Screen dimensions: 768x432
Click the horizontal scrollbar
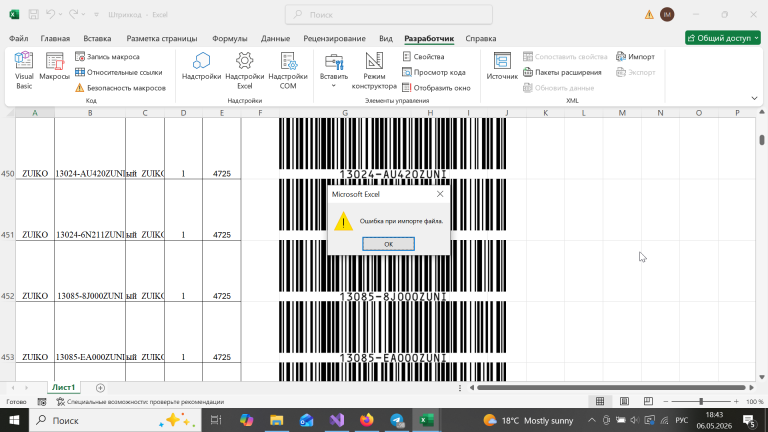point(611,387)
